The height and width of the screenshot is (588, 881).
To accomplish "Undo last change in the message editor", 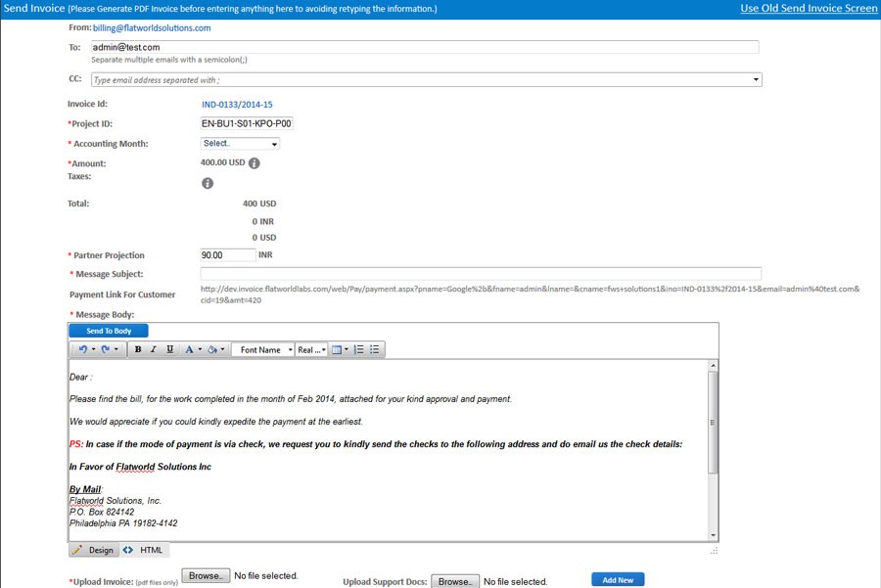I will click(82, 349).
